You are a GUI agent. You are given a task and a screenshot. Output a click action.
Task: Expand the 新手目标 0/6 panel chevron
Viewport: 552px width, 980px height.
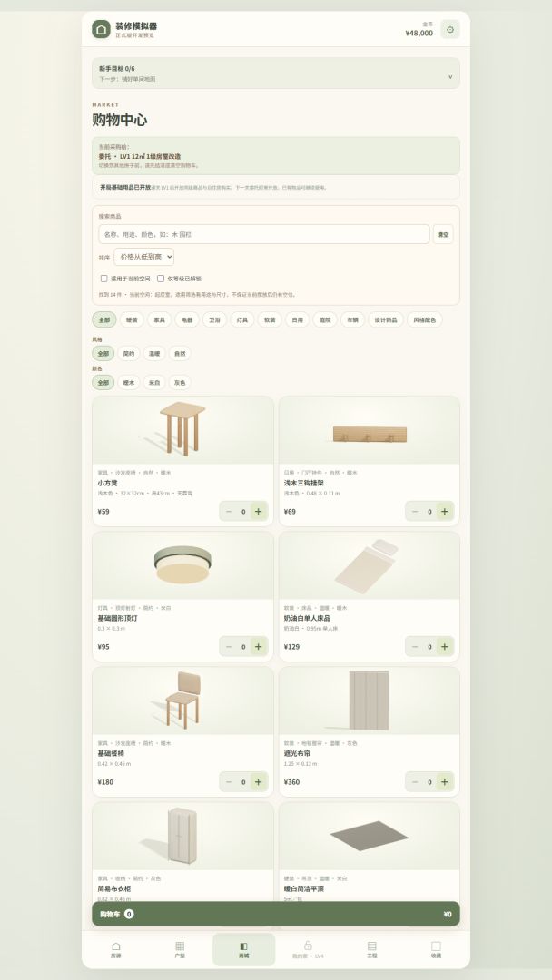(x=450, y=77)
